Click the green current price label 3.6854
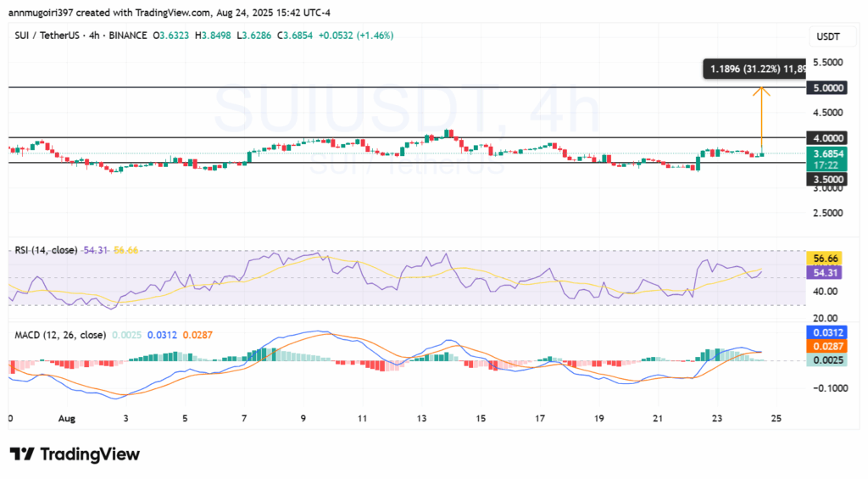 tap(826, 153)
